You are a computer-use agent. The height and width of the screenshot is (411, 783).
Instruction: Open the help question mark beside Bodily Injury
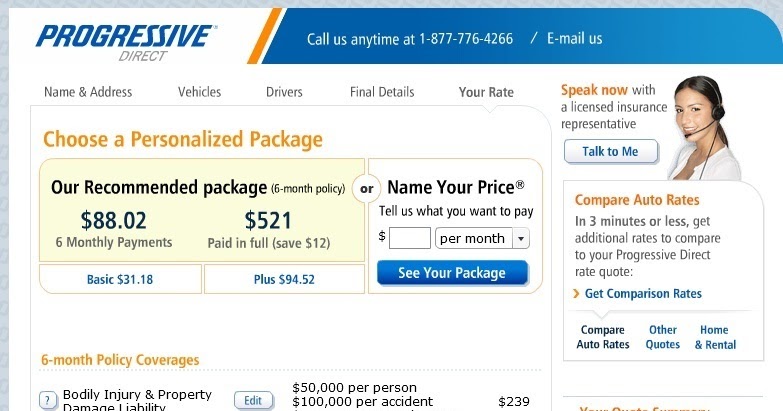(48, 401)
